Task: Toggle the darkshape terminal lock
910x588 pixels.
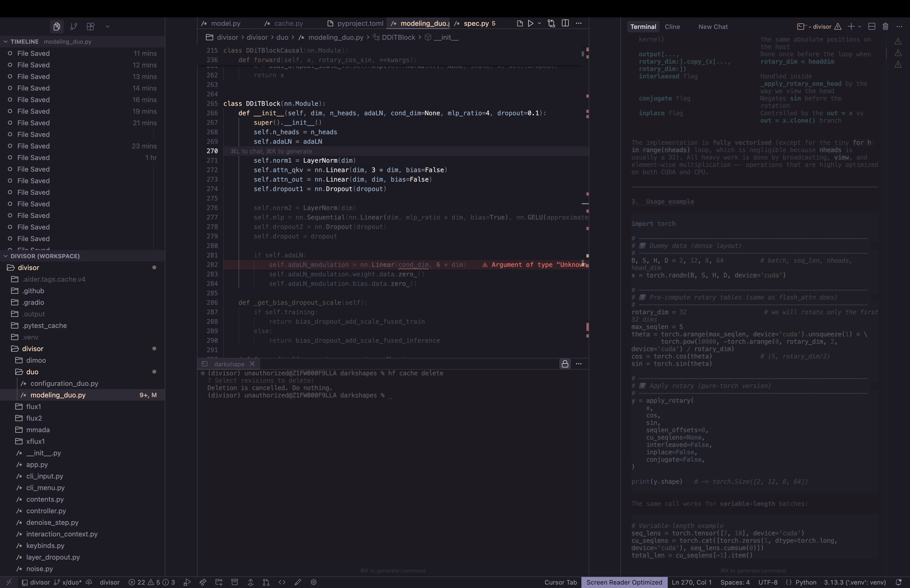Action: (565, 364)
